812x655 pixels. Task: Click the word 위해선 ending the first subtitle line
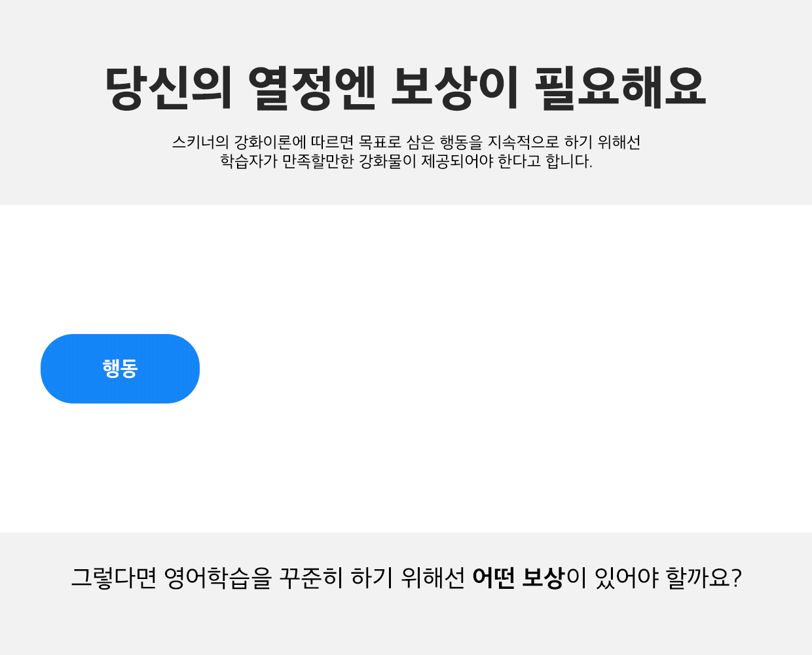[619, 142]
